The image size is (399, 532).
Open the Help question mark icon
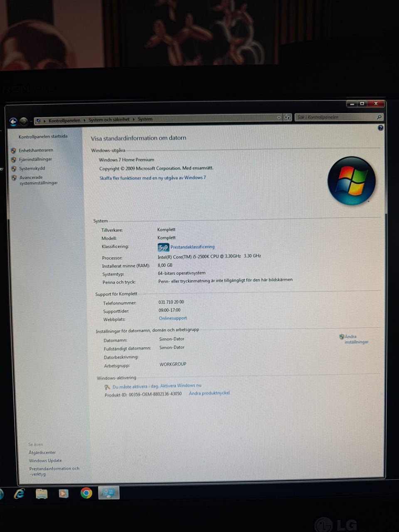click(380, 128)
